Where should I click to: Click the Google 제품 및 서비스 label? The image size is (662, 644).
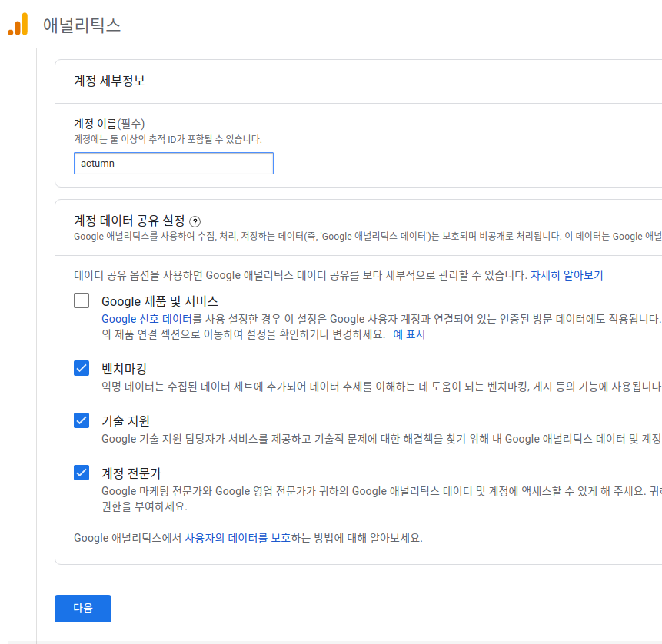pos(160,301)
